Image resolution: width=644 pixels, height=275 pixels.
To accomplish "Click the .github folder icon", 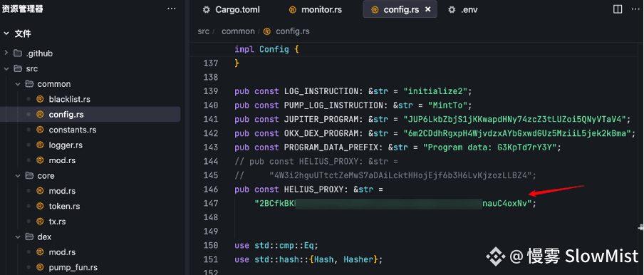I will pos(18,53).
